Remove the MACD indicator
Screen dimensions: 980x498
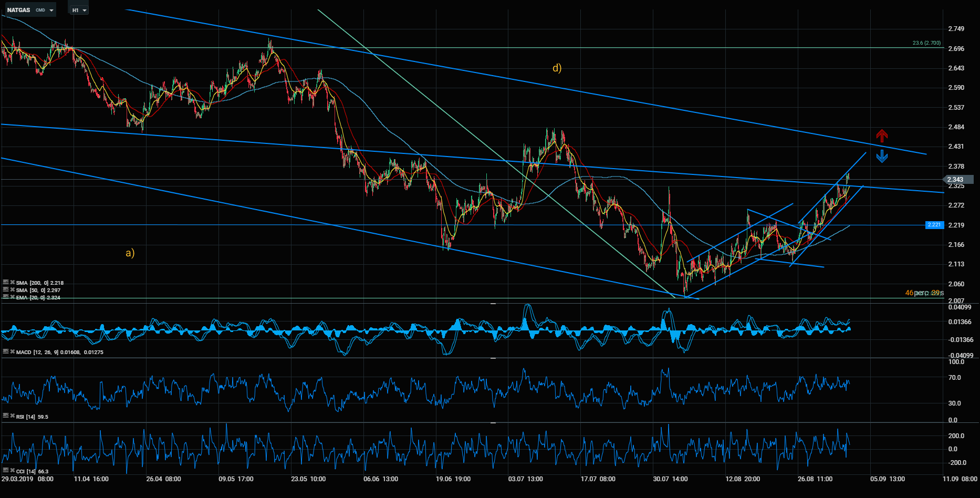point(12,352)
